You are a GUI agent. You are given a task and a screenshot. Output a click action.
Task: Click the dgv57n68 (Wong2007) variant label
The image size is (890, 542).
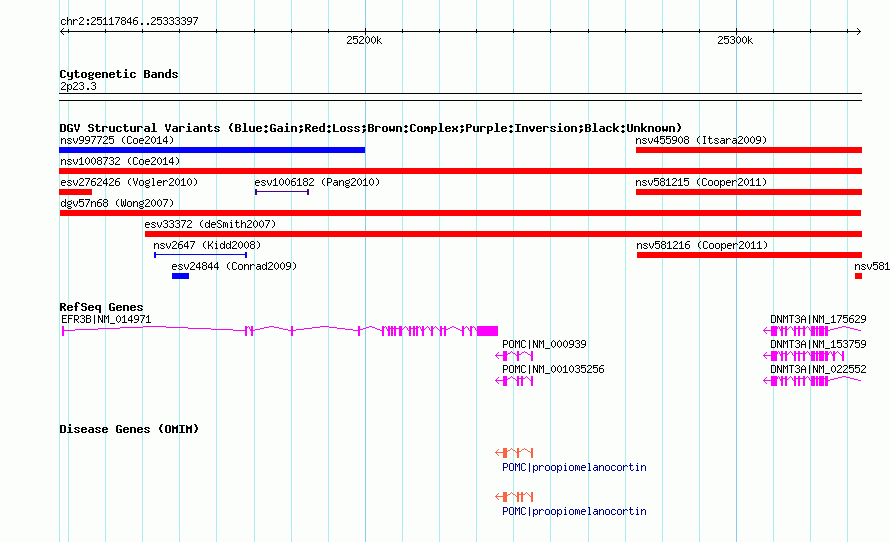[117, 203]
